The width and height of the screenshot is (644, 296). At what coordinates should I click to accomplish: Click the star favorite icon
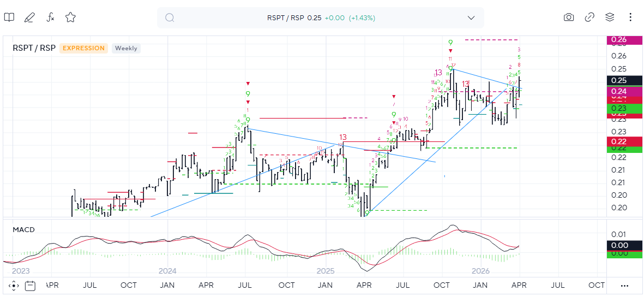(70, 17)
